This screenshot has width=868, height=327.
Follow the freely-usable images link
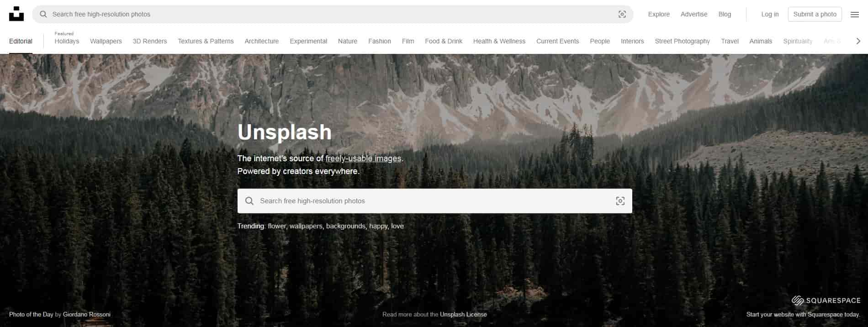(x=363, y=158)
